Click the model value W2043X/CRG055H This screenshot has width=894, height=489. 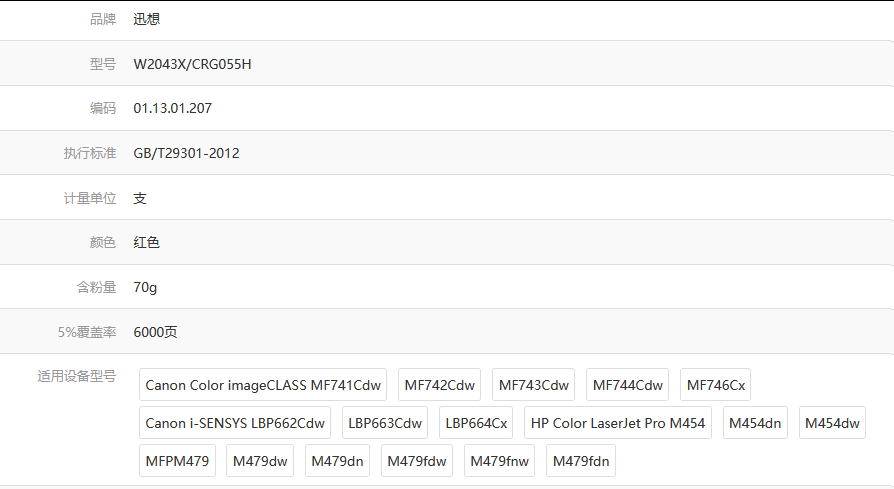tap(192, 64)
